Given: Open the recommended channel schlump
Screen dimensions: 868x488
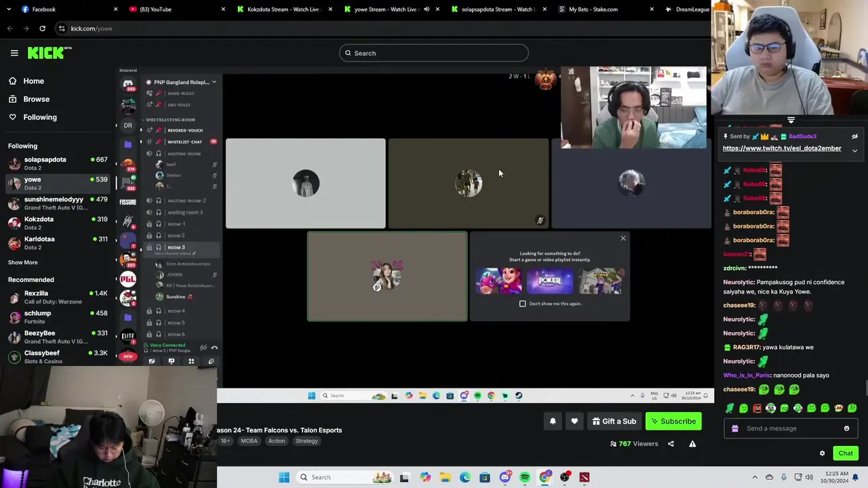Looking at the screenshot, I should [x=58, y=317].
